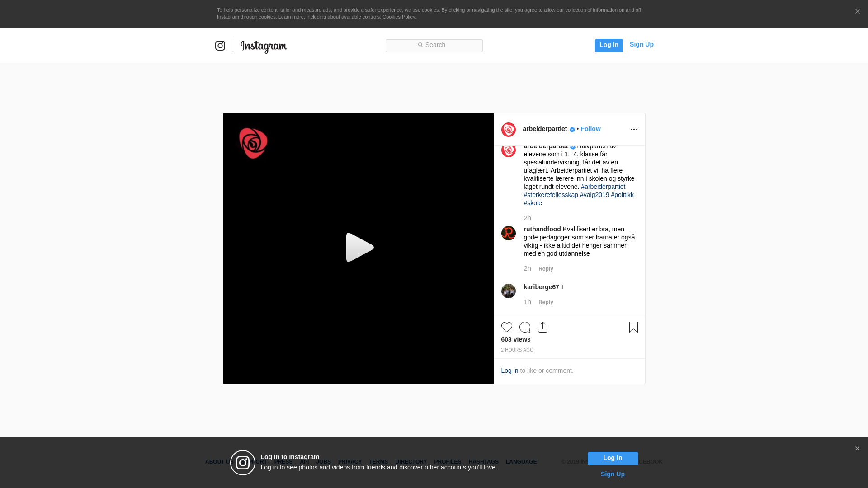Image resolution: width=868 pixels, height=488 pixels.
Task: Click the Search input field
Action: [434, 45]
